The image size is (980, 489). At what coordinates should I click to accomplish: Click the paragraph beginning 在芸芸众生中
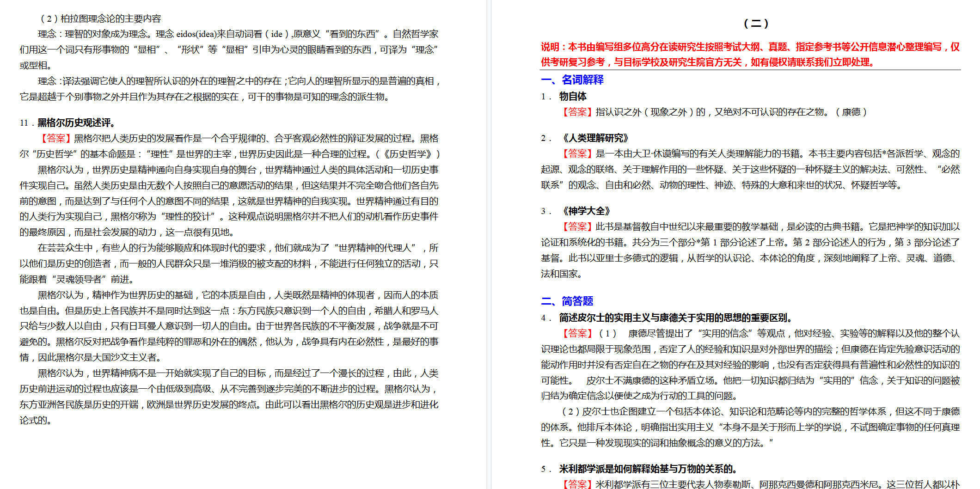229,264
